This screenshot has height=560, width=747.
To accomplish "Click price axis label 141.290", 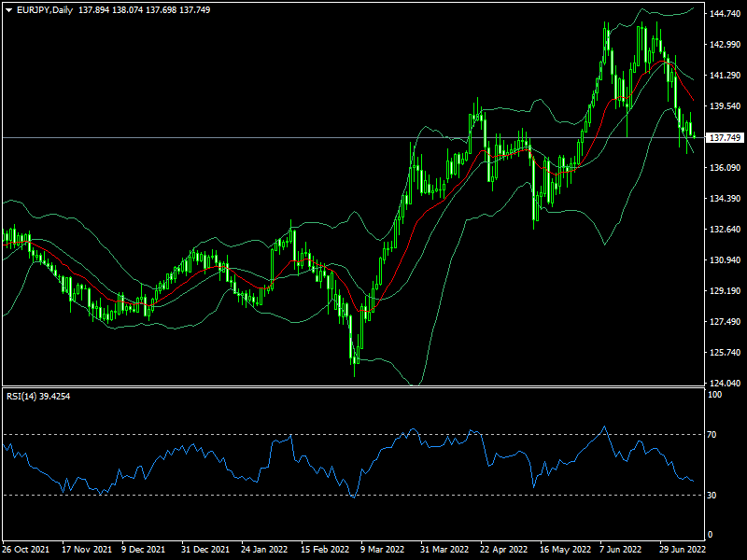I will click(726, 76).
